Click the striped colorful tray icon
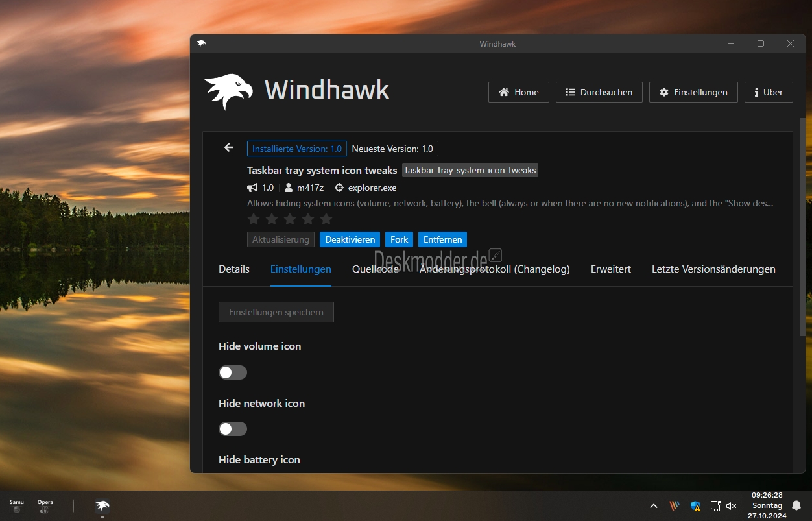This screenshot has height=521, width=812. coord(675,506)
